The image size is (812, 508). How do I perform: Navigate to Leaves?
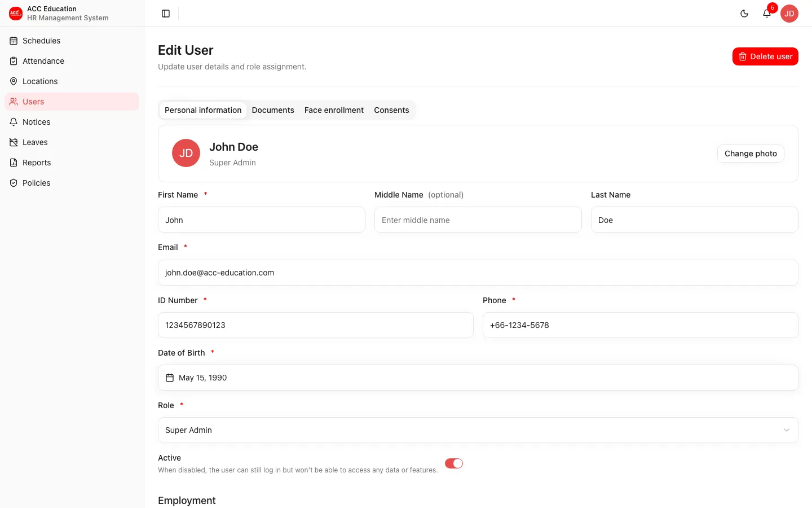click(72, 142)
